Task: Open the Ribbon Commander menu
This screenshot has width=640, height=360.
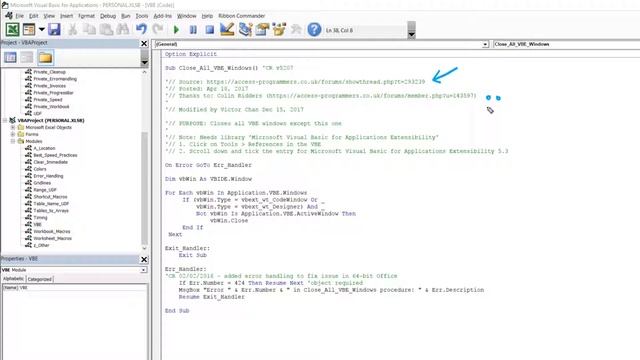Action: 242,16
